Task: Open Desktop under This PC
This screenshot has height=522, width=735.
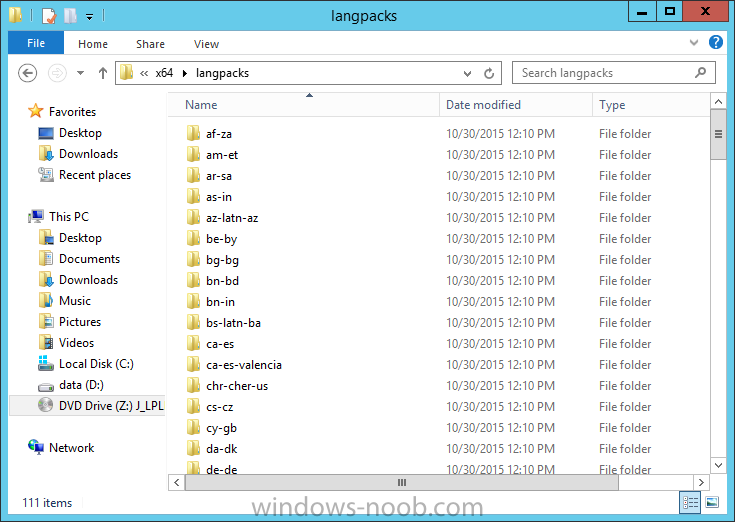Action: pos(80,238)
